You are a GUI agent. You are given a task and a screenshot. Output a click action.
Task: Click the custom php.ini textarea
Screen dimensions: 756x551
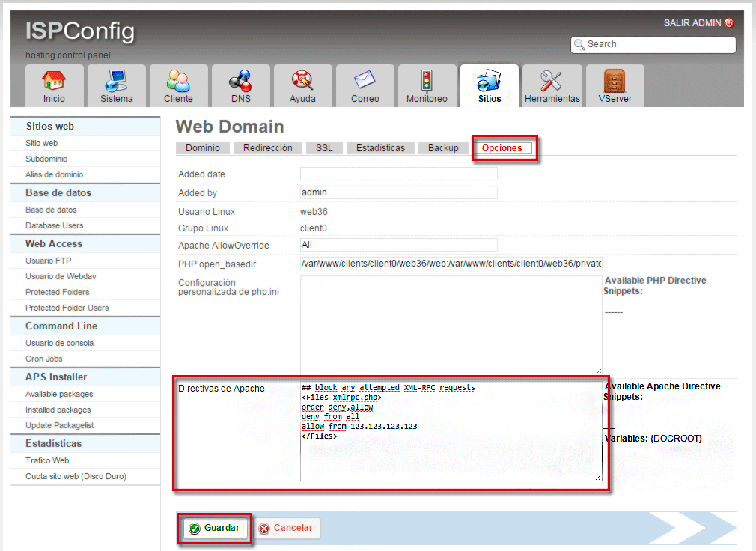[x=451, y=326]
